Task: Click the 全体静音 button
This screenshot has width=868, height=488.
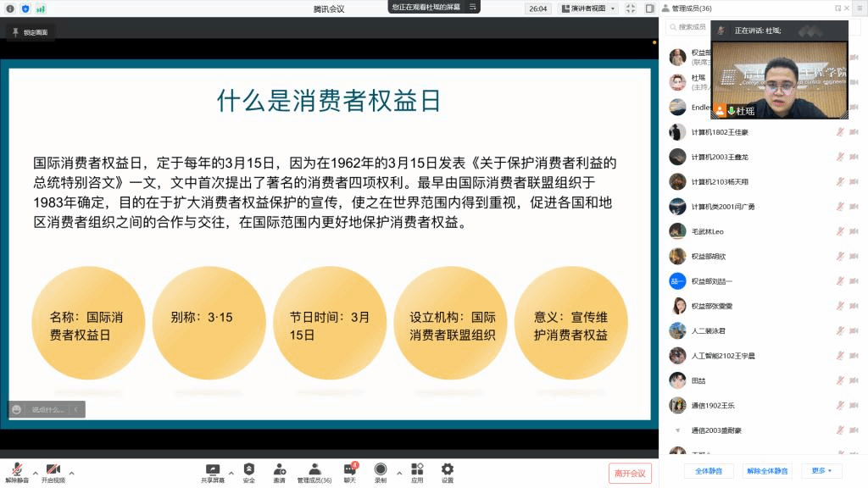Action: [709, 470]
